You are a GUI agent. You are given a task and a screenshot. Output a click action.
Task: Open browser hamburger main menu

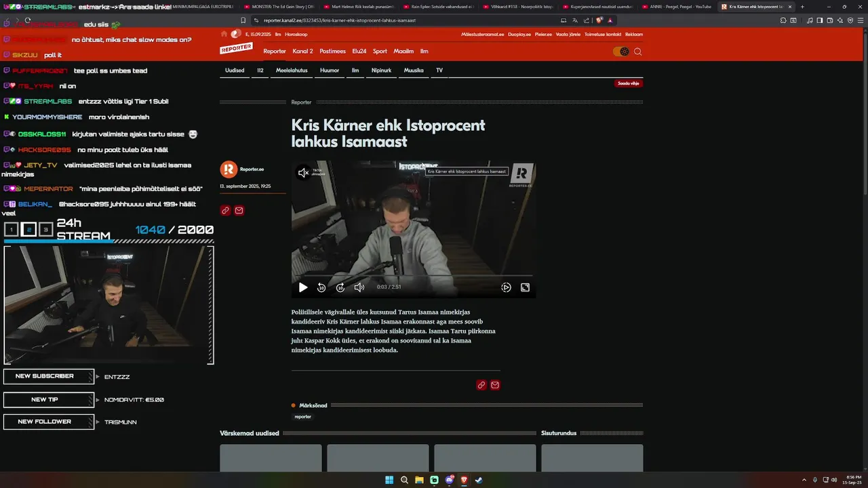click(x=861, y=20)
